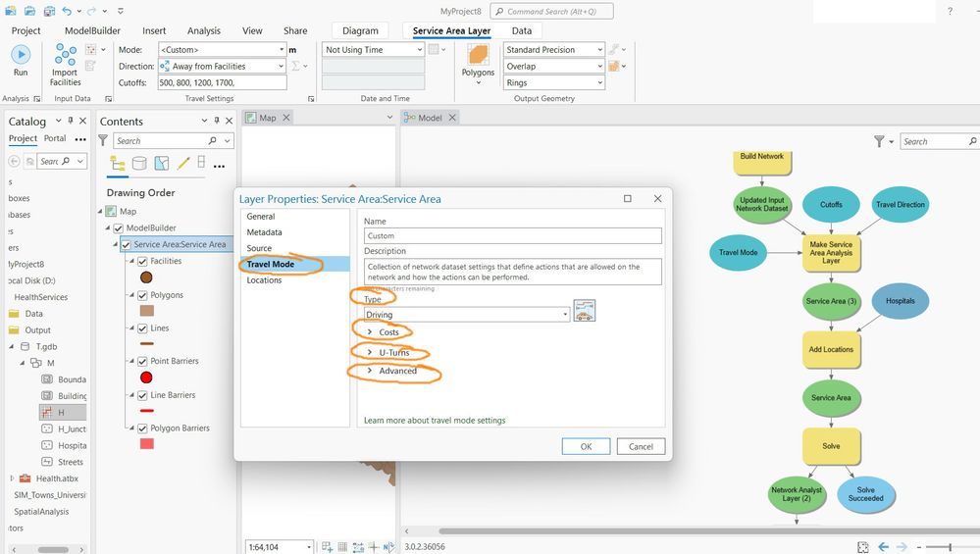The height and width of the screenshot is (554, 980).
Task: Click the Redo arrow icon
Action: (92, 11)
